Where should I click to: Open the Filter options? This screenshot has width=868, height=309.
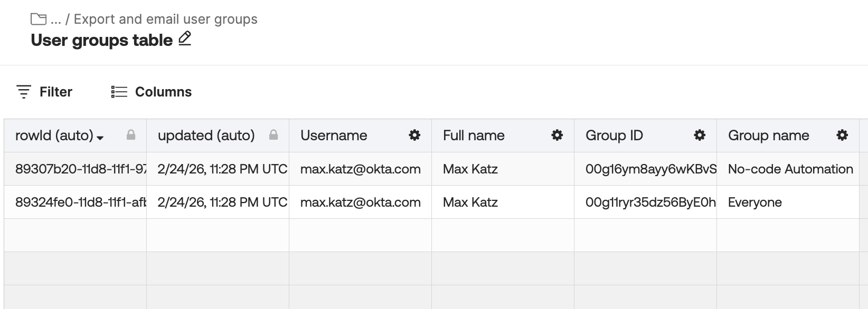[44, 92]
